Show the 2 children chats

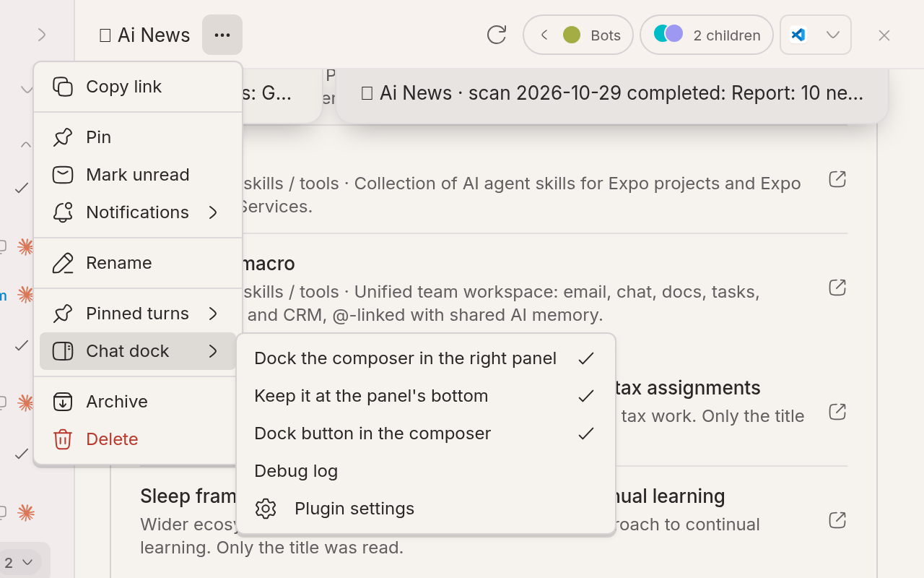click(707, 35)
